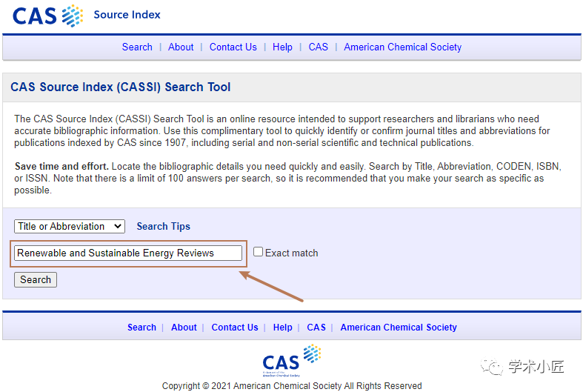Click the Source Index header title
This screenshot has height=392, width=583.
pos(127,15)
